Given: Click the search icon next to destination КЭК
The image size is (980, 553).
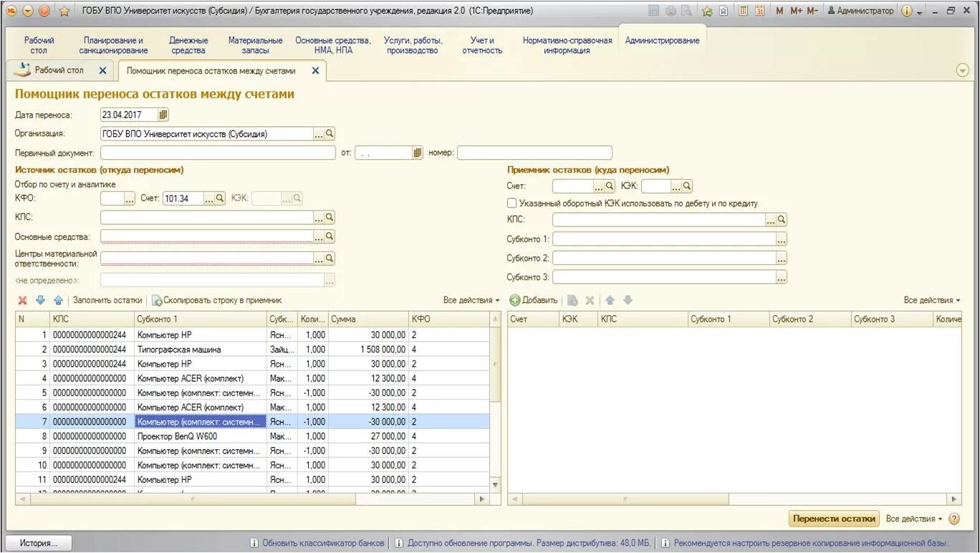Looking at the screenshot, I should [x=687, y=186].
